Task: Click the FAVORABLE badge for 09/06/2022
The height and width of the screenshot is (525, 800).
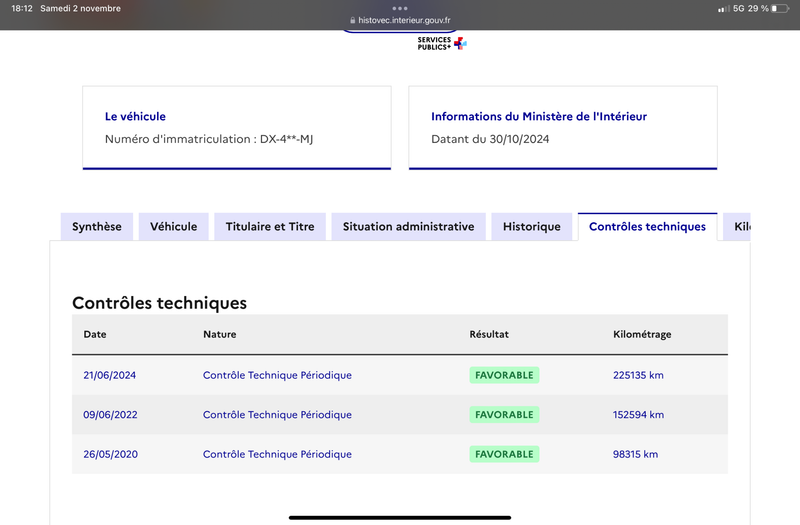Action: click(x=504, y=414)
